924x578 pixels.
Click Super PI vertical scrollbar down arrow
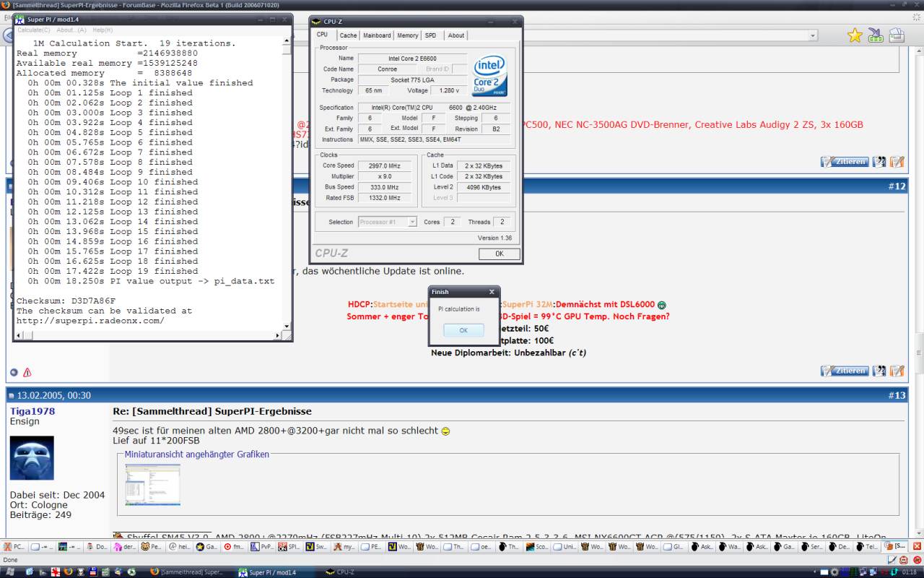point(287,326)
